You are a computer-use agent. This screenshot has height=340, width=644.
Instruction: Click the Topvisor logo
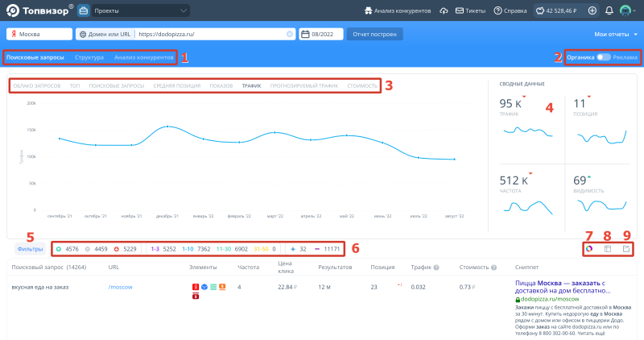pyautogui.click(x=38, y=11)
